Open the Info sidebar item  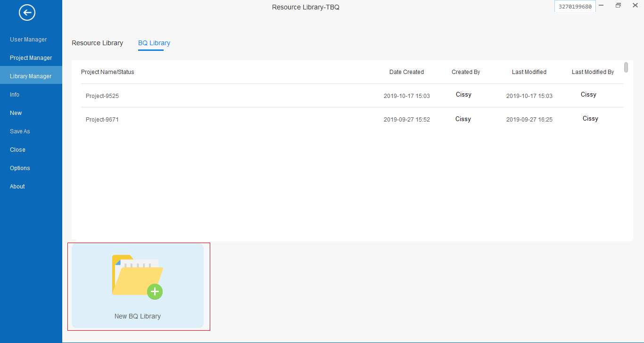pos(15,95)
